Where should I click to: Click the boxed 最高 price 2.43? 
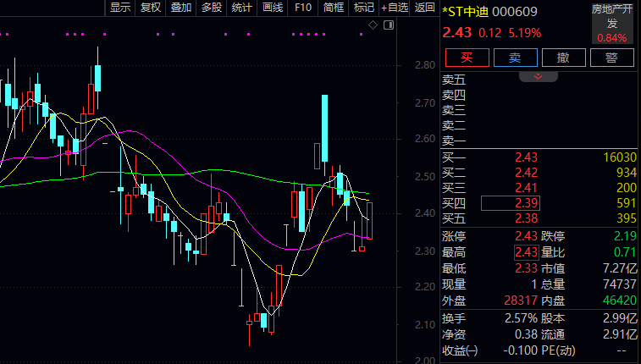click(526, 252)
